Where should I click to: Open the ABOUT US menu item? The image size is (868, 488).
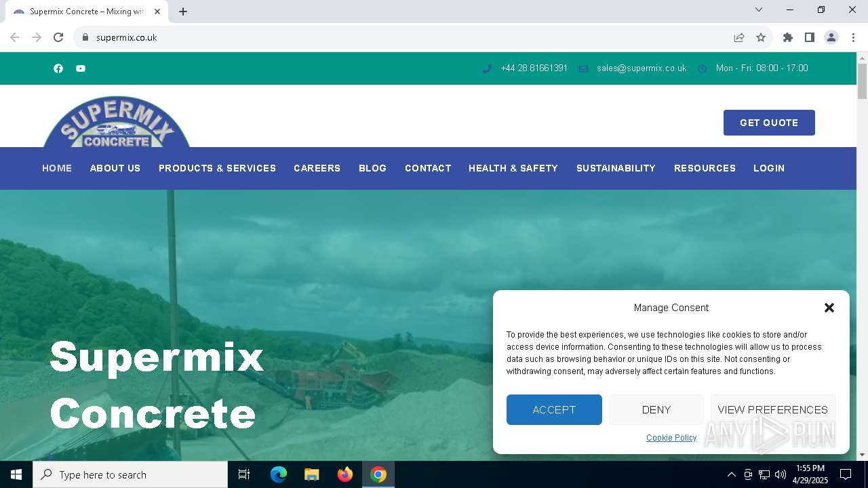click(x=115, y=168)
